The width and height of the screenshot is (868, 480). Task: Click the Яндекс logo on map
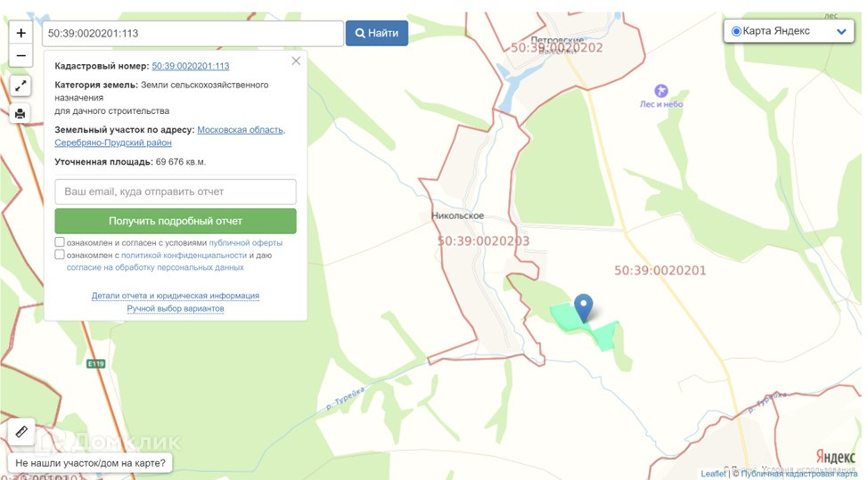(x=835, y=457)
